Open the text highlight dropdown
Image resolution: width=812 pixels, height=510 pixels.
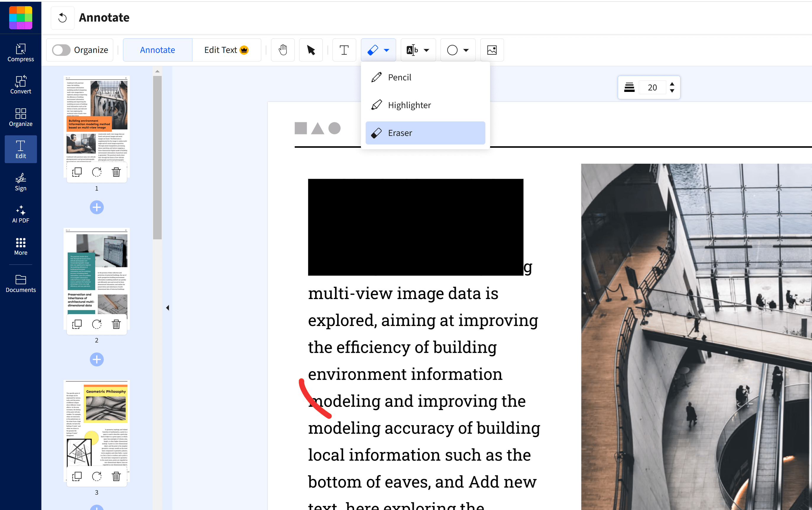426,50
